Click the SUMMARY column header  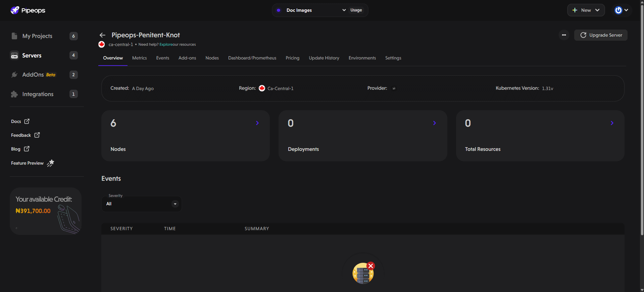pyautogui.click(x=257, y=228)
